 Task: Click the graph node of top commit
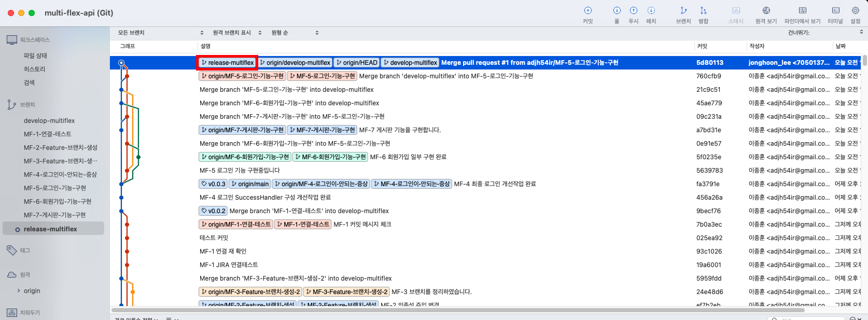point(121,63)
